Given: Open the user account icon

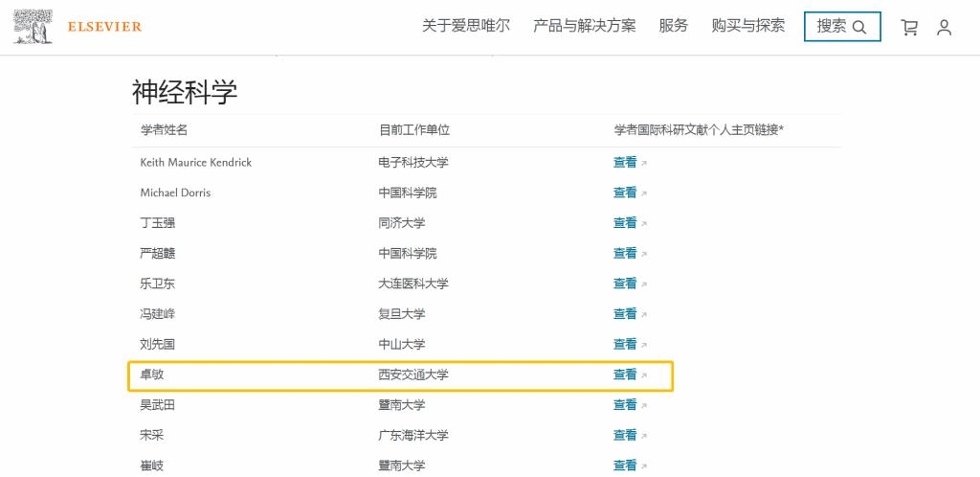Looking at the screenshot, I should tap(944, 28).
